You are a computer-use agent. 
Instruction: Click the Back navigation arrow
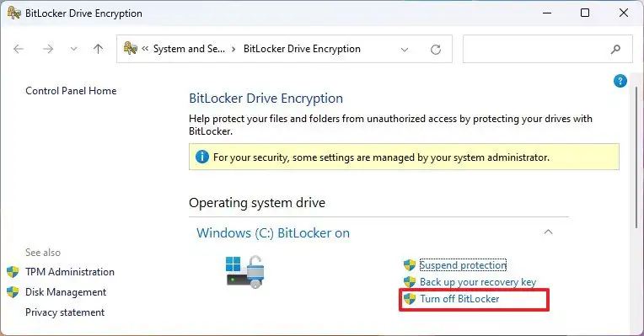point(19,49)
